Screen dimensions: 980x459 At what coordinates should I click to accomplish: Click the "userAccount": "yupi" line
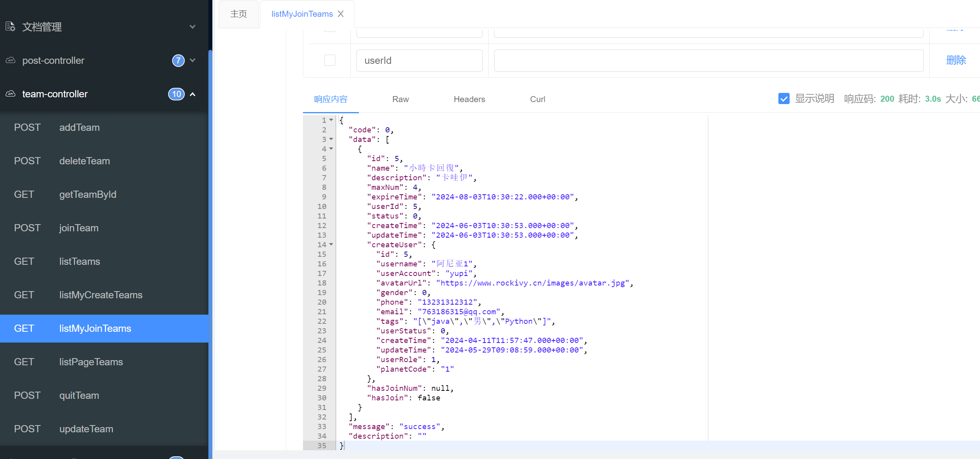[426, 273]
